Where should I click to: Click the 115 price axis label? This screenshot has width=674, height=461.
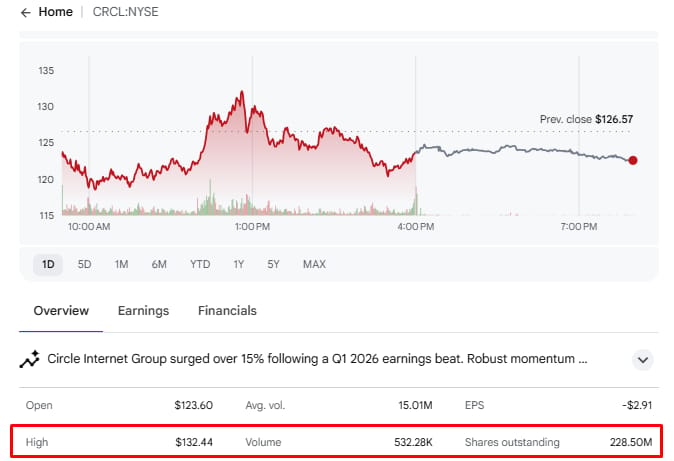point(46,215)
